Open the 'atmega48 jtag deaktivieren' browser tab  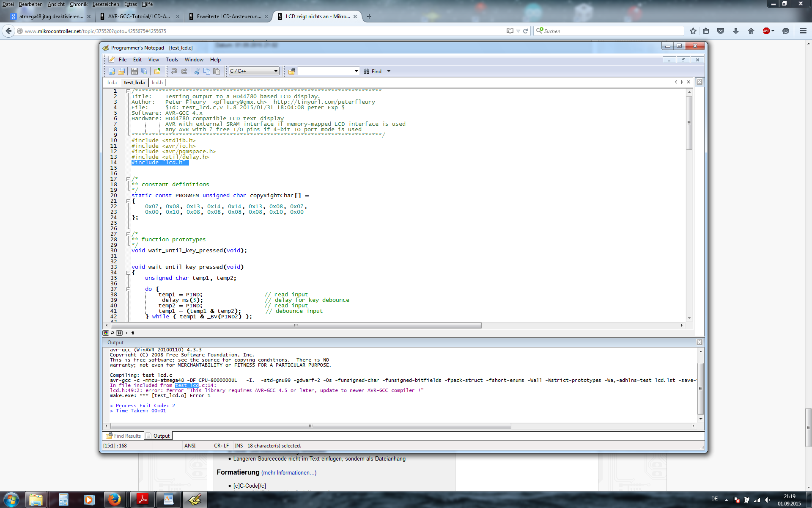coord(51,17)
